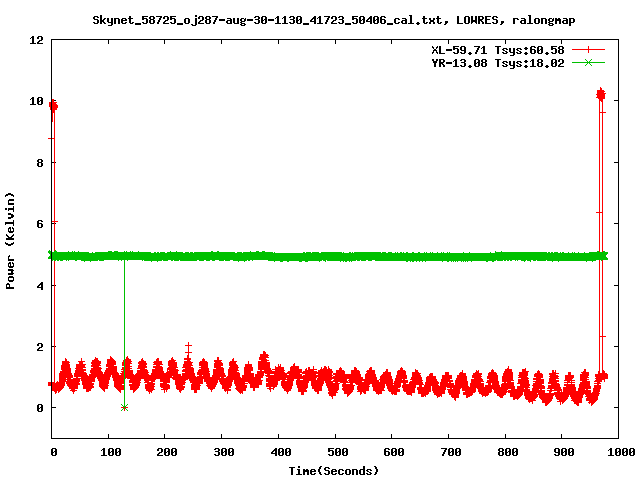Viewport: 640px width, 480px height.
Task: Click the x-axis tick label 200
Action: point(165,452)
